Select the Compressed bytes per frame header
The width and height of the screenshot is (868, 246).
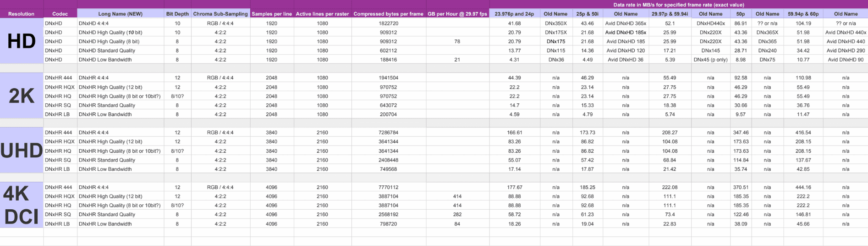point(389,14)
